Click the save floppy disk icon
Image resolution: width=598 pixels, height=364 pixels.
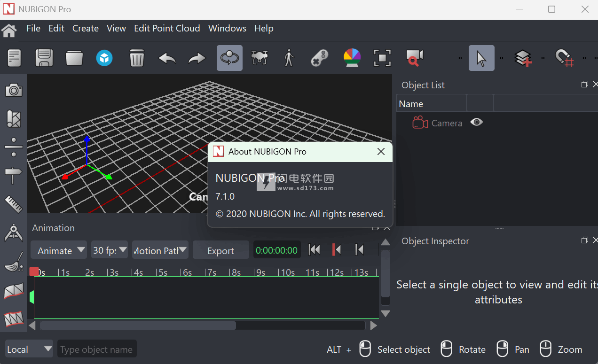[x=44, y=58]
